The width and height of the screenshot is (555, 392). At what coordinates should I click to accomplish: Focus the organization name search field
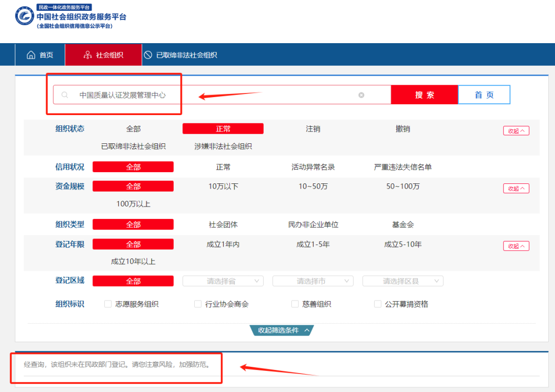(x=222, y=95)
